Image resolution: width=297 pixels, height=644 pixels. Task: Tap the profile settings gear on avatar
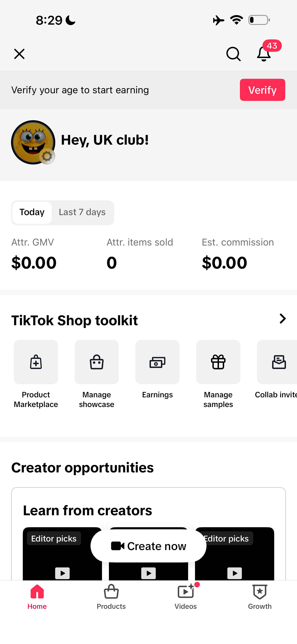pos(47,156)
